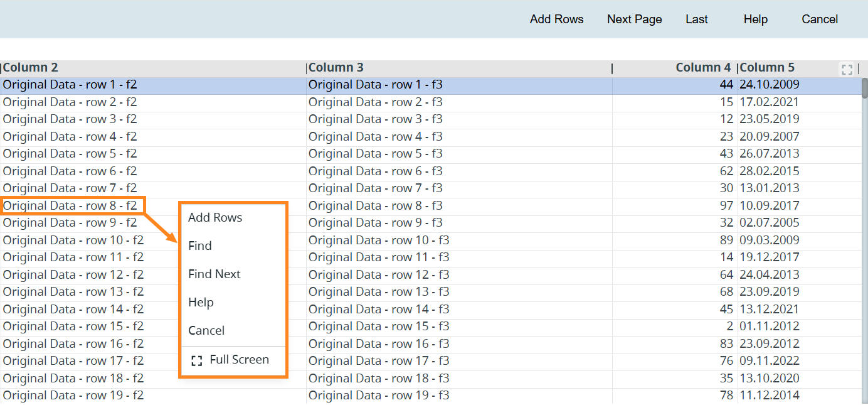868x405 pixels.
Task: Select Find Next in the context menu
Action: tap(214, 274)
